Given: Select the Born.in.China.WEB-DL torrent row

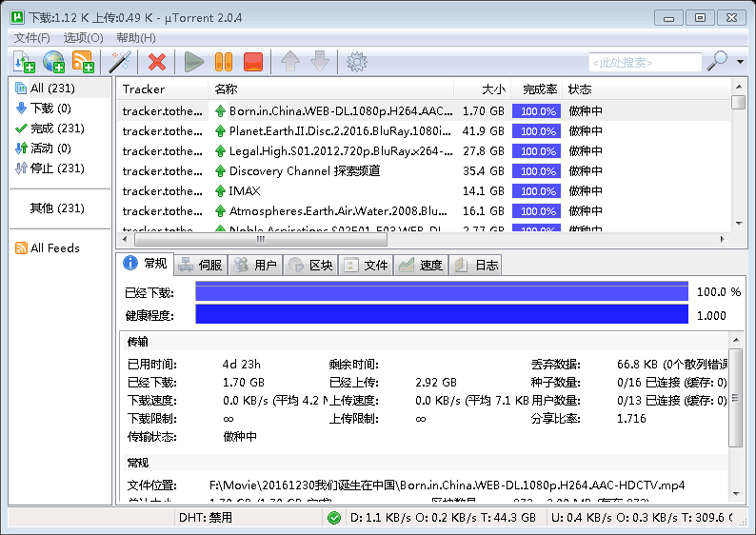Looking at the screenshot, I should pyautogui.click(x=424, y=111).
